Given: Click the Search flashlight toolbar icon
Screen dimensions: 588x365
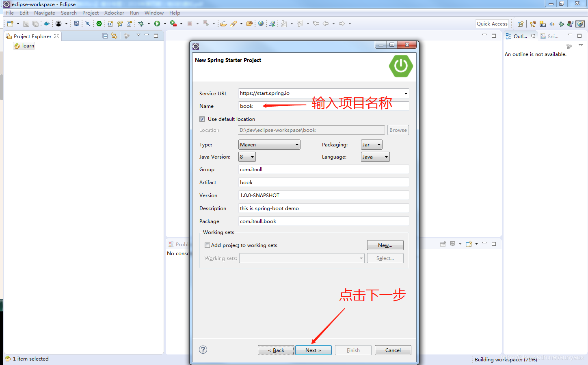Looking at the screenshot, I should coord(233,24).
